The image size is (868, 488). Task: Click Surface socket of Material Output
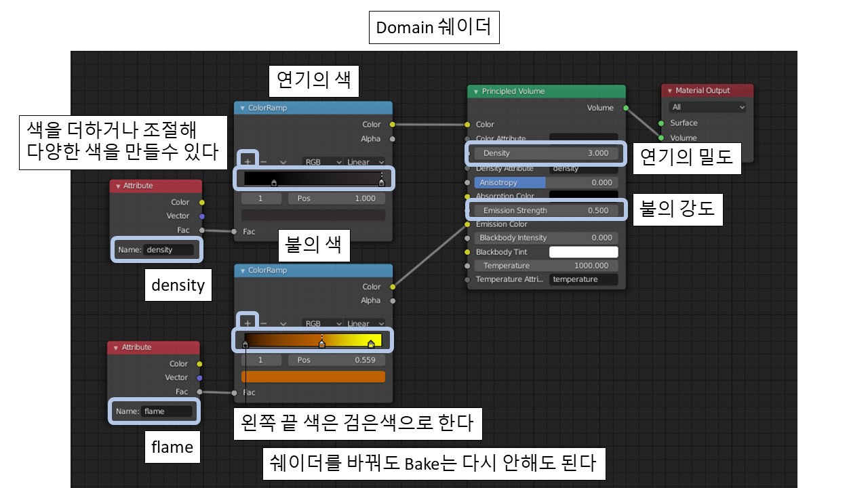point(661,123)
